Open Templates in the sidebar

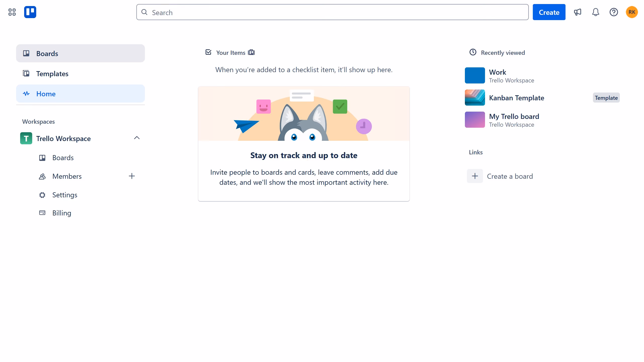point(80,73)
